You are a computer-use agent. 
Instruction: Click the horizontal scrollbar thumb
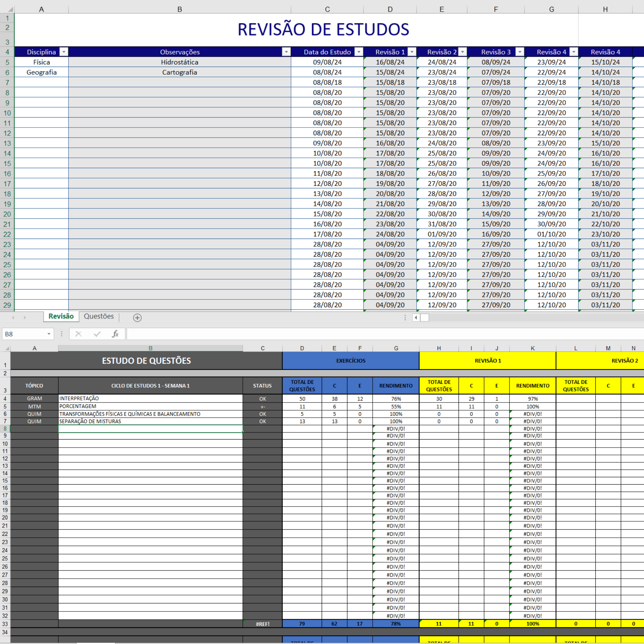click(x=424, y=317)
